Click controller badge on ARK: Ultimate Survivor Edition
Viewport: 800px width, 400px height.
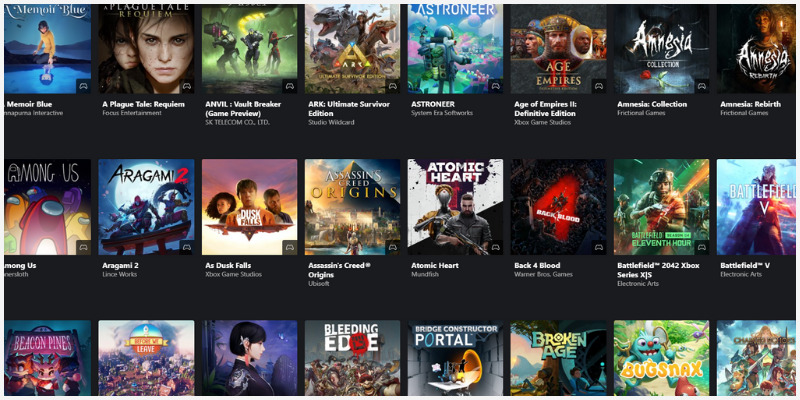tap(393, 86)
